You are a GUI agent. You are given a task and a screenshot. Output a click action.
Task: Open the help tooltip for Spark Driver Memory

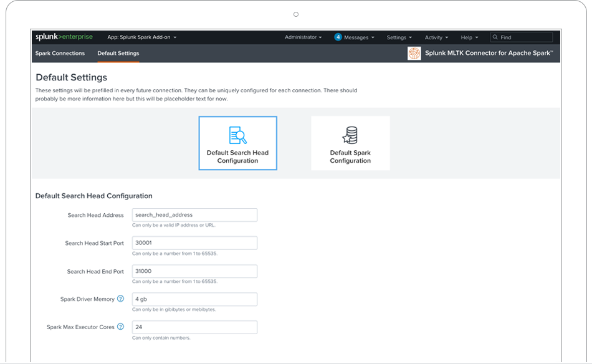tap(120, 299)
